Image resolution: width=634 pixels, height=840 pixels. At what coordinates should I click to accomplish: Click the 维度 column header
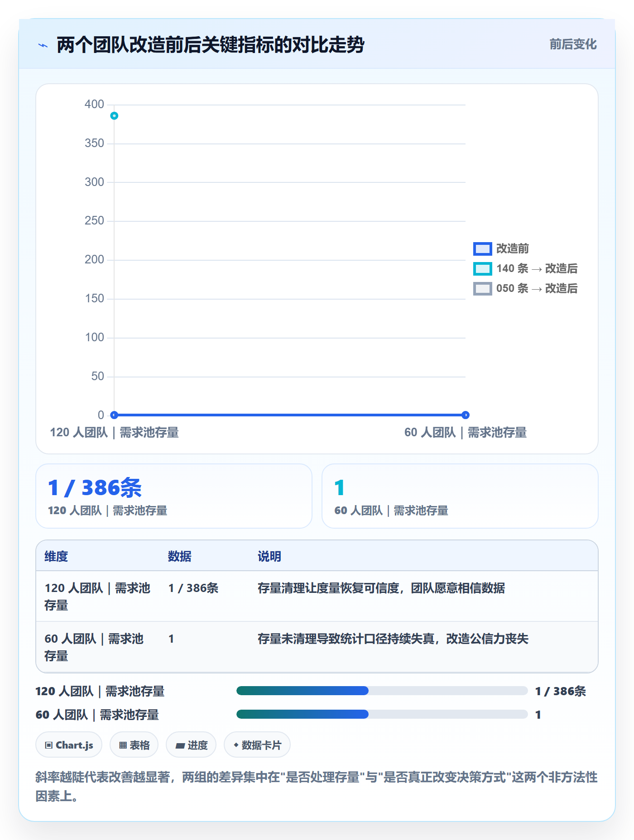coord(56,556)
